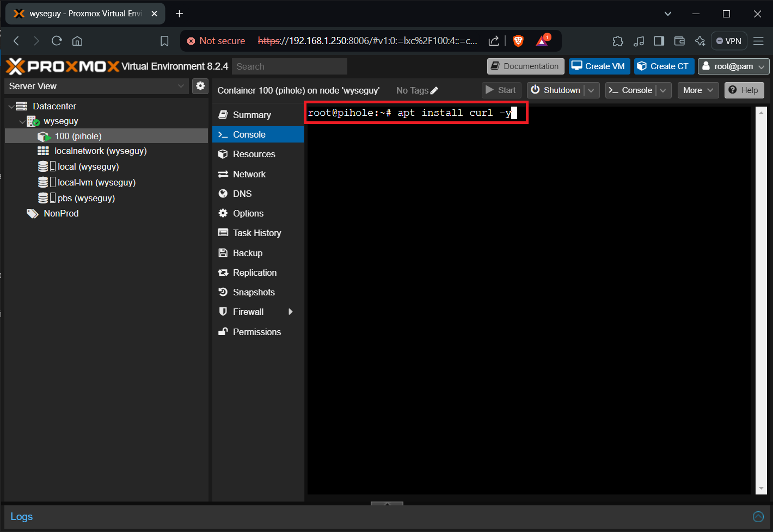Click the Brave Shields lion icon
Screen dimensions: 773x532
click(x=518, y=41)
